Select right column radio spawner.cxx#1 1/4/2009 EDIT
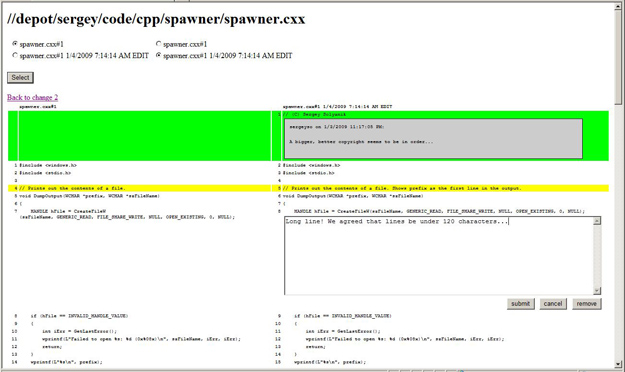The width and height of the screenshot is (625, 372). point(159,55)
